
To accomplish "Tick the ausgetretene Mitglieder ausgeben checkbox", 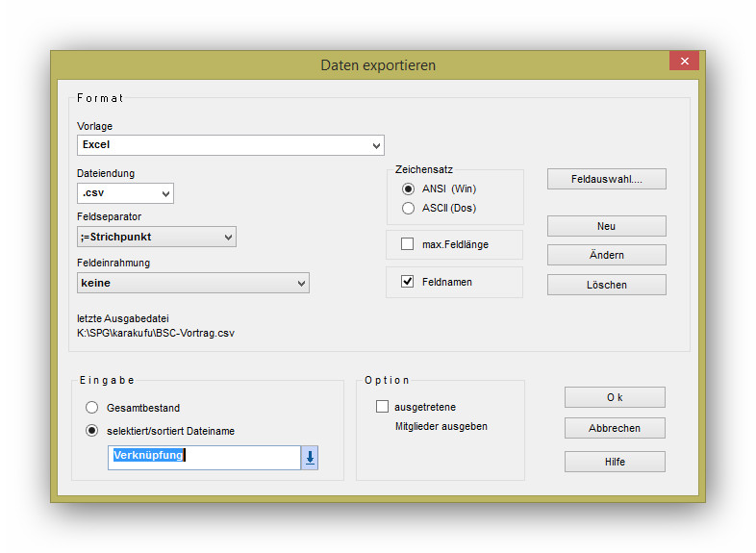I will pyautogui.click(x=382, y=407).
